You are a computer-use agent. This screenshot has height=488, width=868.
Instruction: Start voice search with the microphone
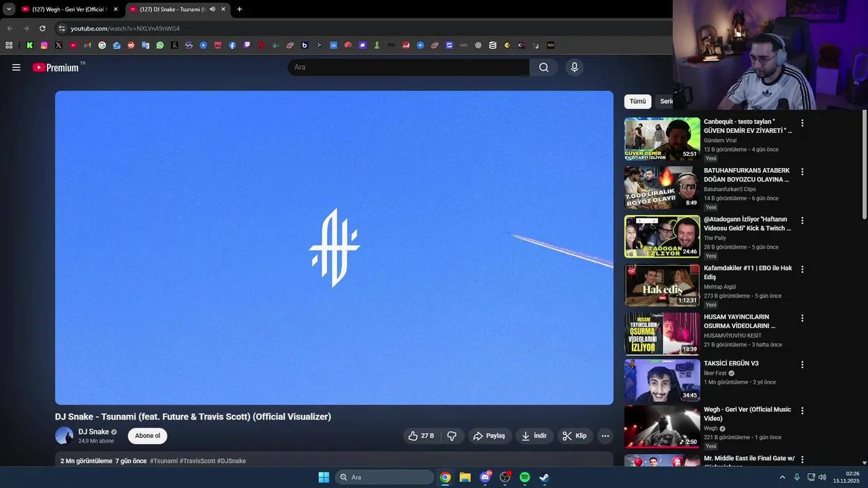click(574, 67)
